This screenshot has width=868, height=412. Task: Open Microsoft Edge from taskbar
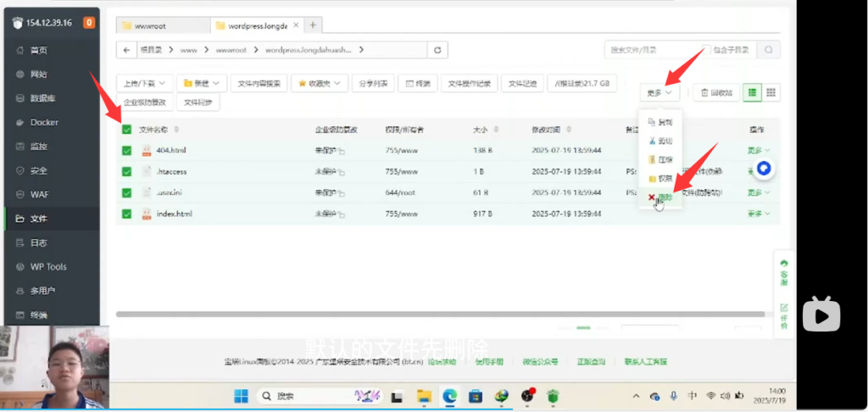click(x=449, y=396)
